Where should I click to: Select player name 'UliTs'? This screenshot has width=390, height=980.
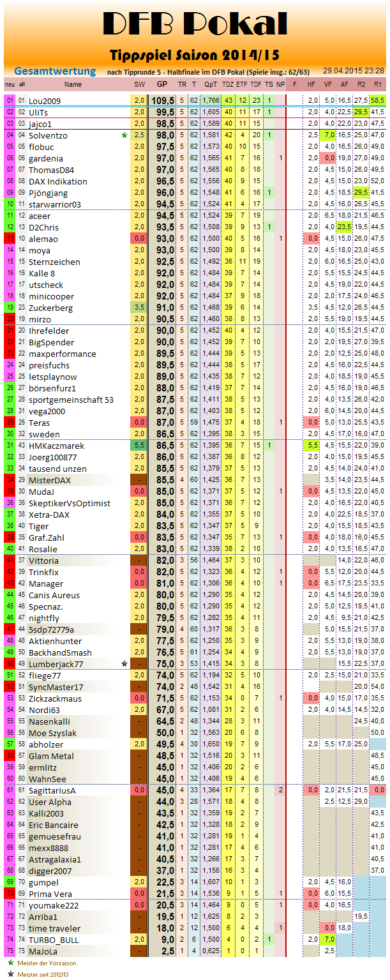point(38,112)
